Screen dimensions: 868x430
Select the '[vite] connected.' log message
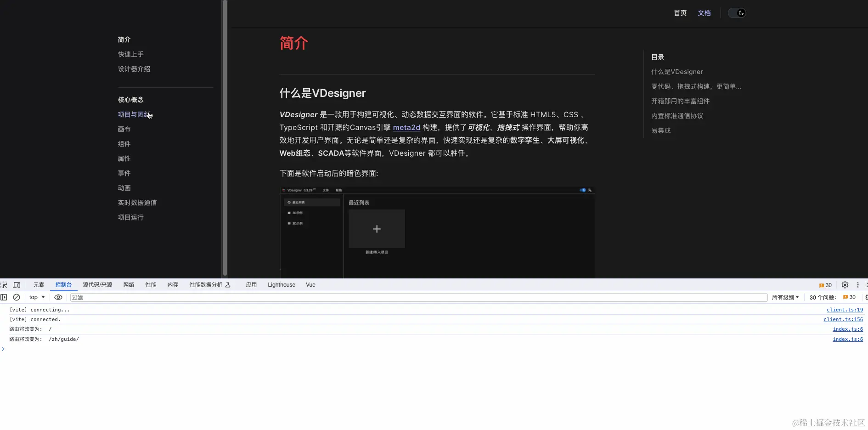35,319
